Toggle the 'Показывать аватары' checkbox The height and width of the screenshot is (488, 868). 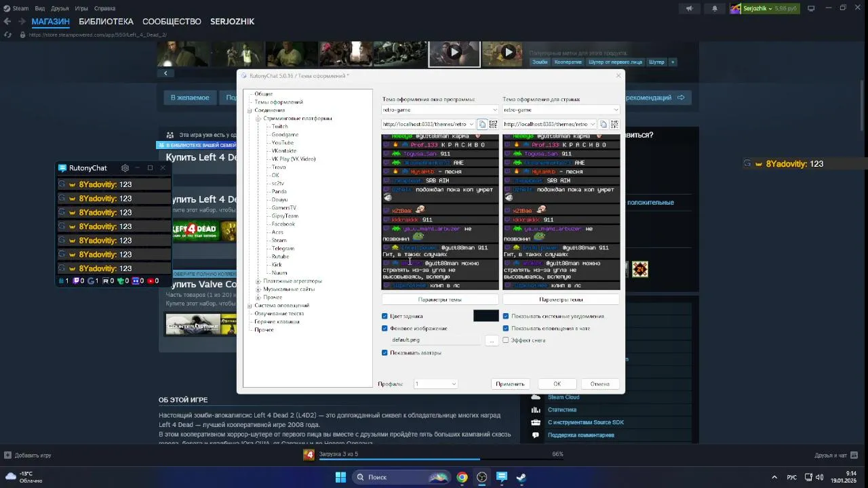(384, 353)
